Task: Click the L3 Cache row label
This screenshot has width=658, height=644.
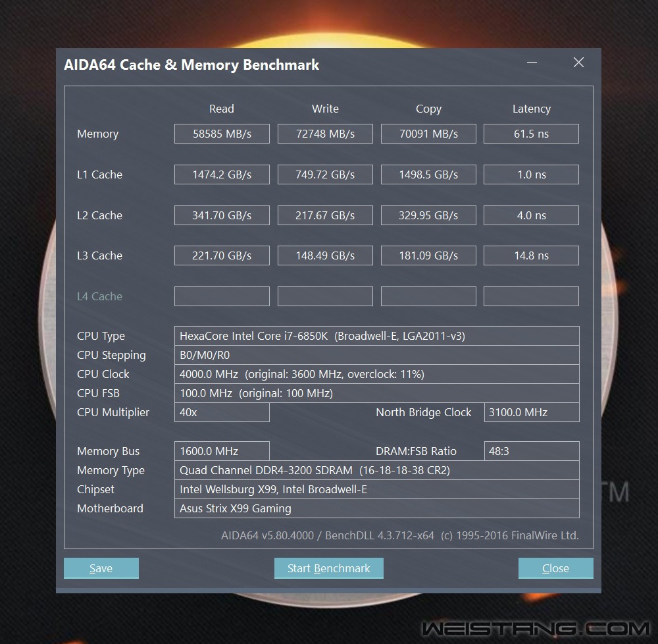Action: coord(99,255)
